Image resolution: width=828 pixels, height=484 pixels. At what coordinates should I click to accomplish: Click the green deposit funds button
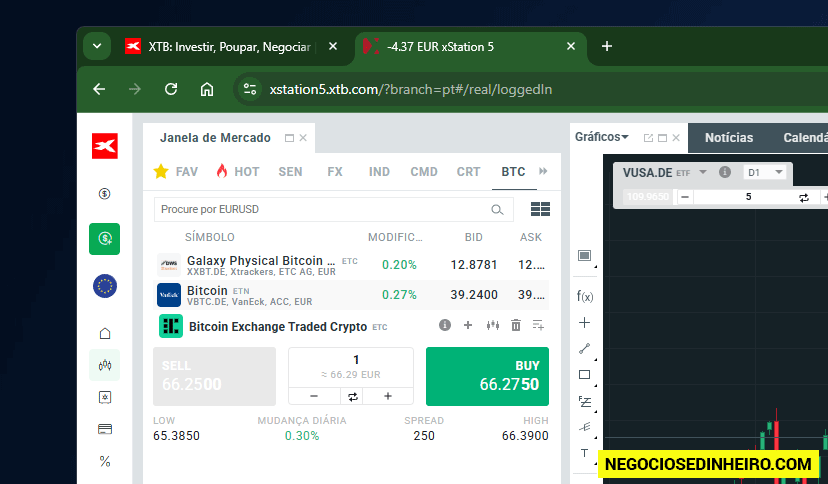pos(105,239)
